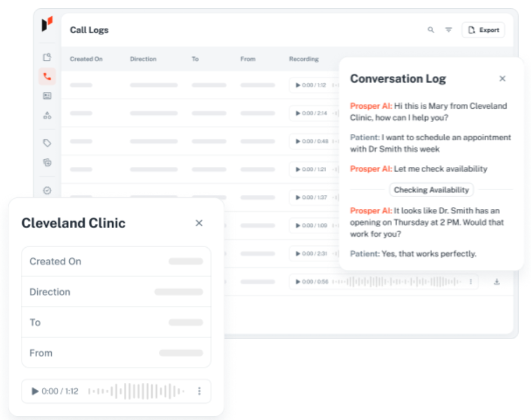The image size is (531, 420).
Task: Open the filter icon in Call Logs header
Action: 448,30
